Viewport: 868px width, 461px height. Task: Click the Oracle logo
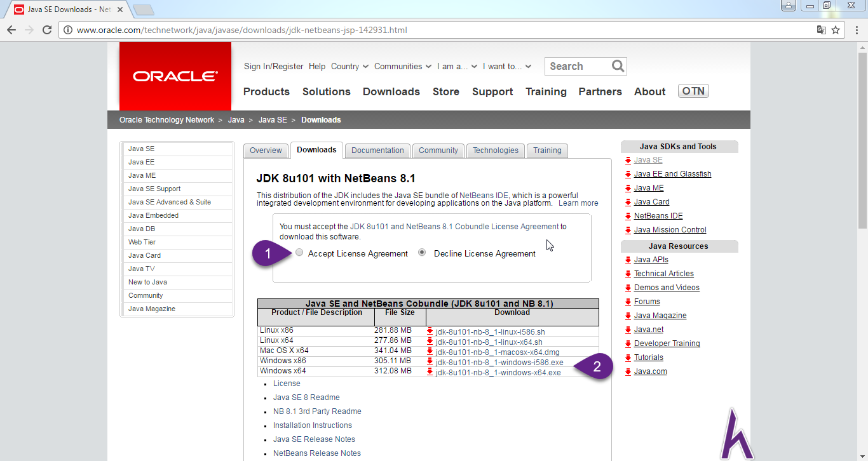[175, 76]
